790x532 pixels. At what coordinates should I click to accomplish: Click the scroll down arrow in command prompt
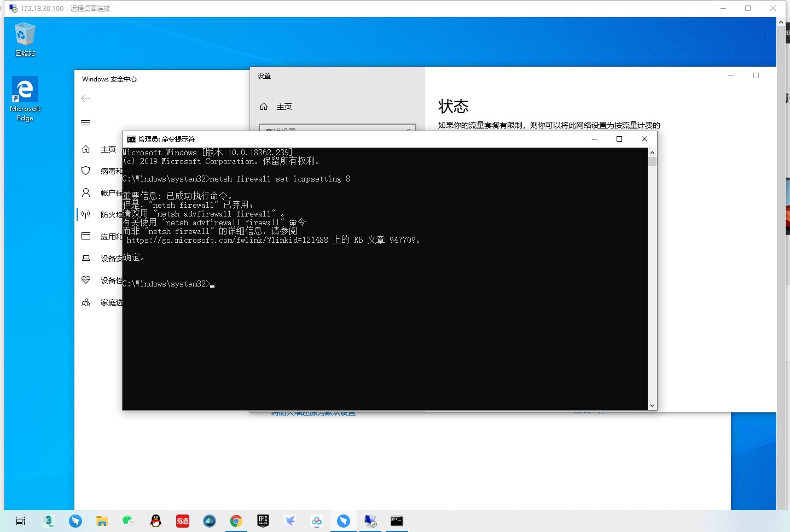click(652, 406)
